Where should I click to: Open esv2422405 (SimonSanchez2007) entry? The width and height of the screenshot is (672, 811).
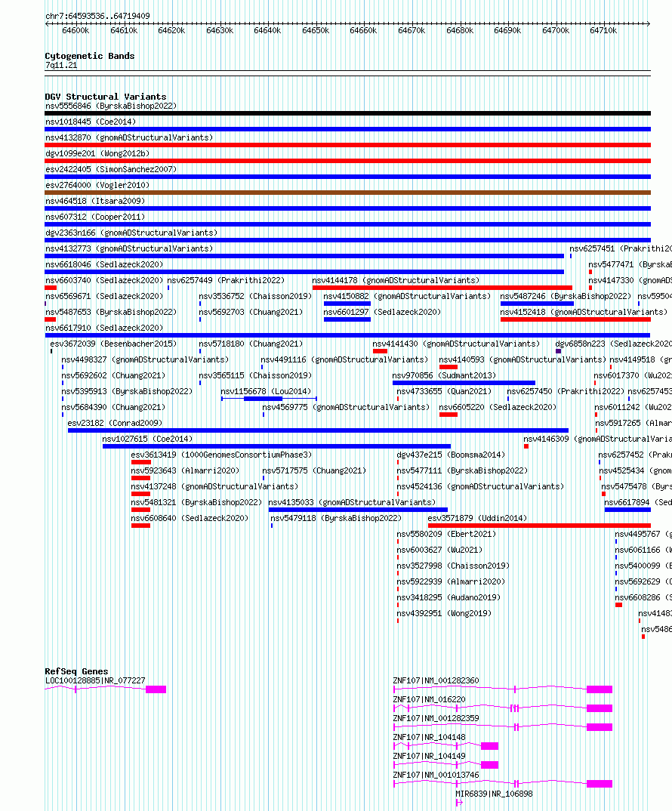tap(111, 170)
